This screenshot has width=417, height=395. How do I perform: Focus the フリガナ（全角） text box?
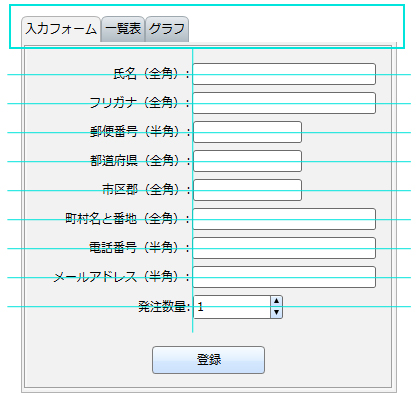point(284,103)
